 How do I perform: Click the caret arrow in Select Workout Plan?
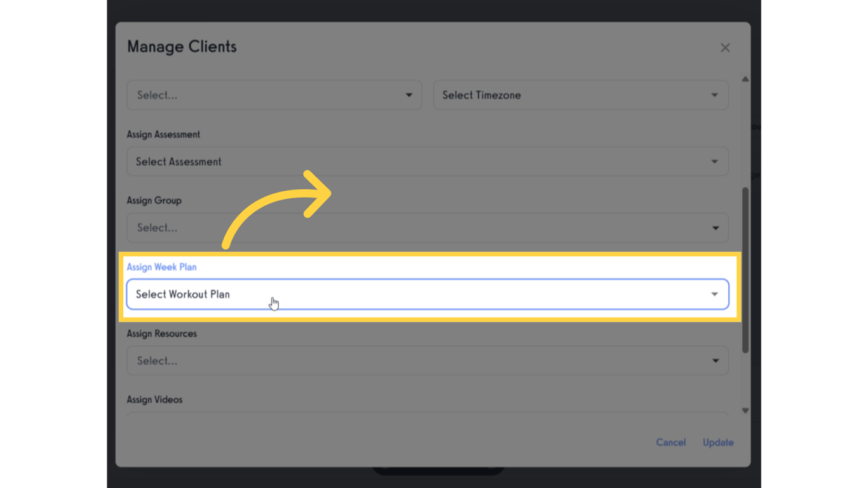tap(714, 294)
